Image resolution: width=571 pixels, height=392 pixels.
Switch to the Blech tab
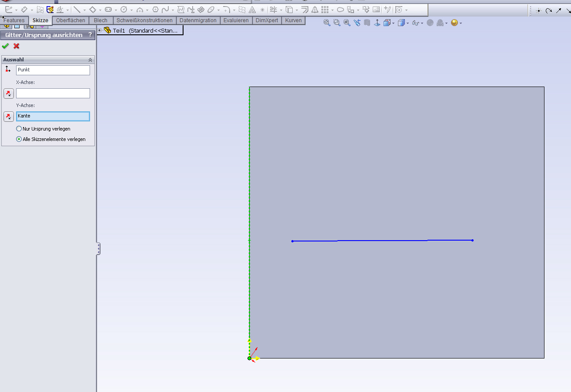101,20
